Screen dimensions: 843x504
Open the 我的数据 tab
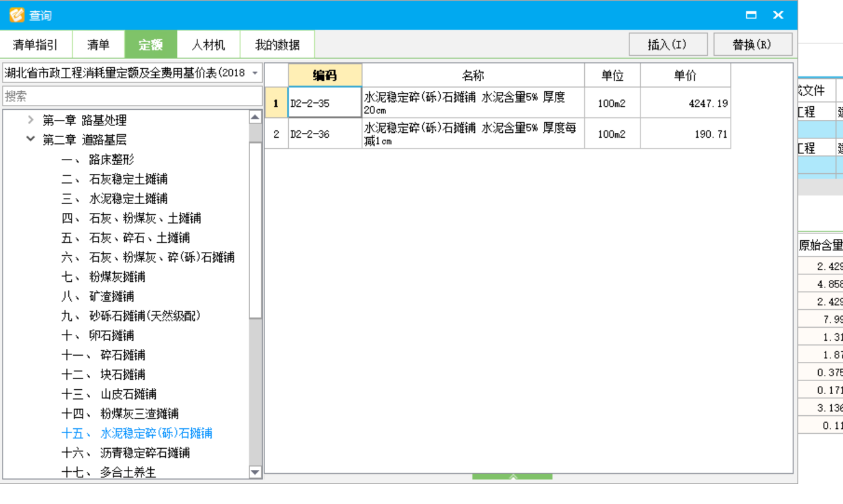point(277,45)
